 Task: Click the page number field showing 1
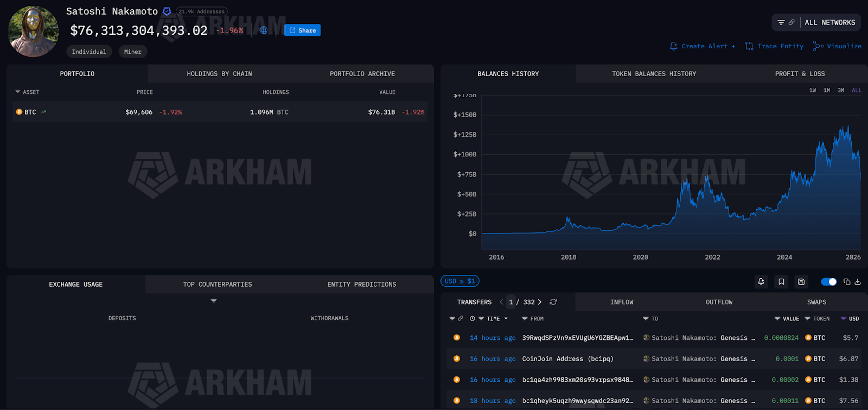click(511, 302)
